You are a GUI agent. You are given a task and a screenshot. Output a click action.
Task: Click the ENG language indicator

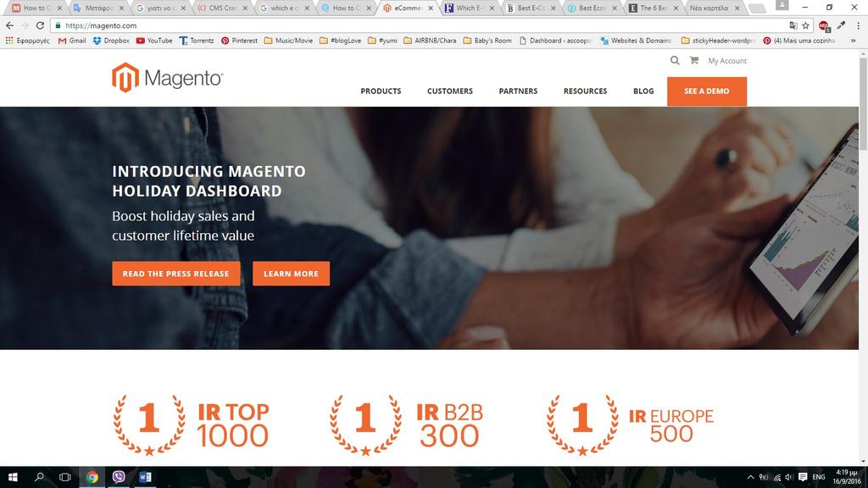819,477
